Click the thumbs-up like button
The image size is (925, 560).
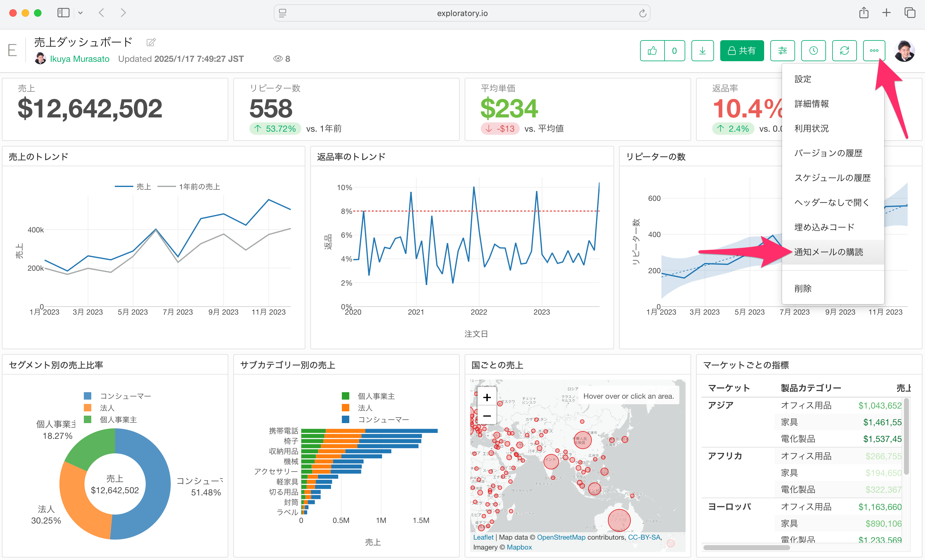(652, 51)
